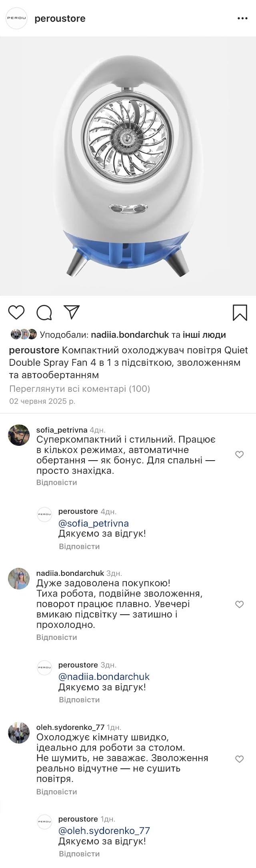Like oleh.sydorenko_77's comment
The height and width of the screenshot is (868, 256).
pyautogui.click(x=239, y=759)
